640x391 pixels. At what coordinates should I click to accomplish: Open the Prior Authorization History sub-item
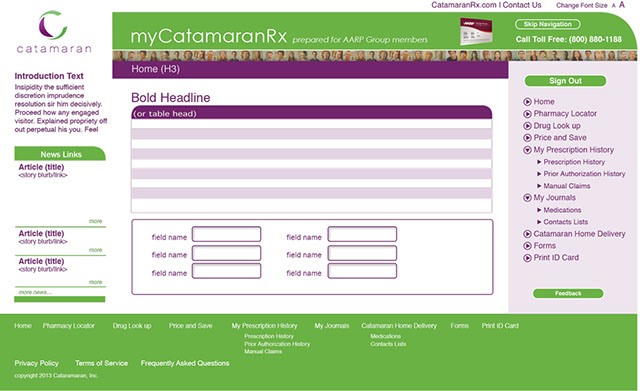coord(584,174)
